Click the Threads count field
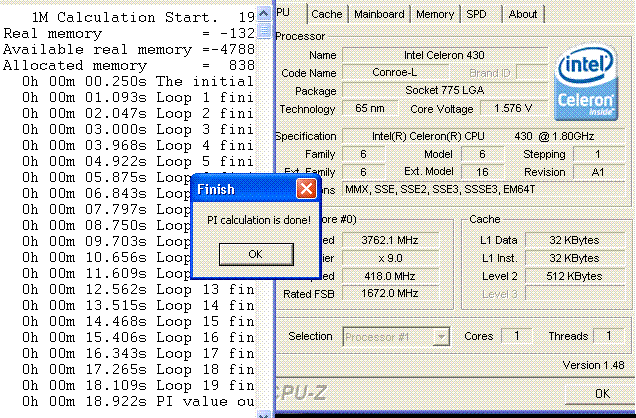Viewport: 636px width, 418px height. (x=608, y=336)
